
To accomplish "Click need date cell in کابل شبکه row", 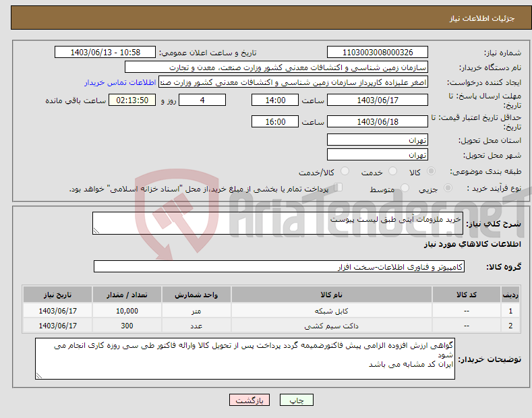I will click(58, 311).
